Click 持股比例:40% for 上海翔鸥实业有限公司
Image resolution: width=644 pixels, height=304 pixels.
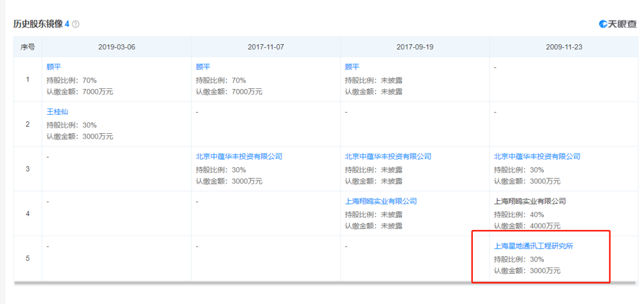[519, 214]
